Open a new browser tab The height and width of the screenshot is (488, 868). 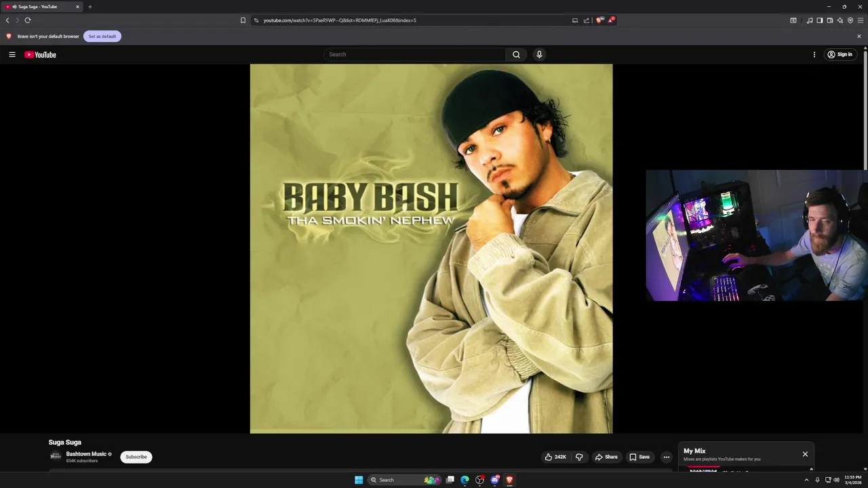(90, 7)
